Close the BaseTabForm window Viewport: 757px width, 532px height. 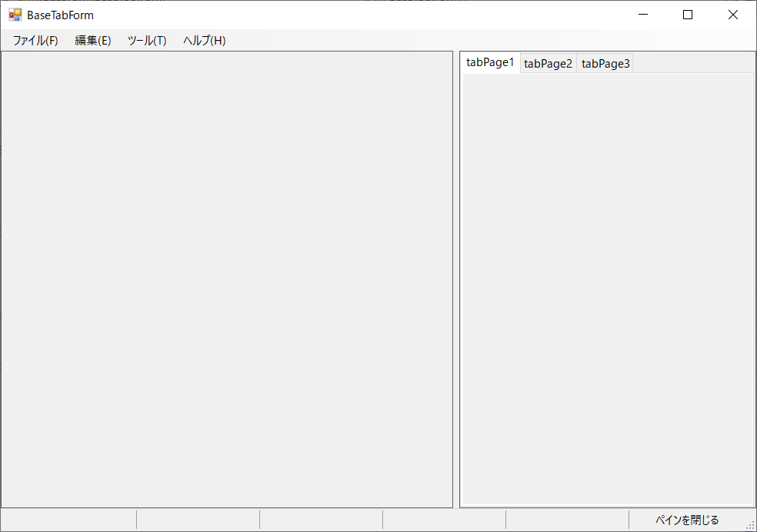pos(732,15)
